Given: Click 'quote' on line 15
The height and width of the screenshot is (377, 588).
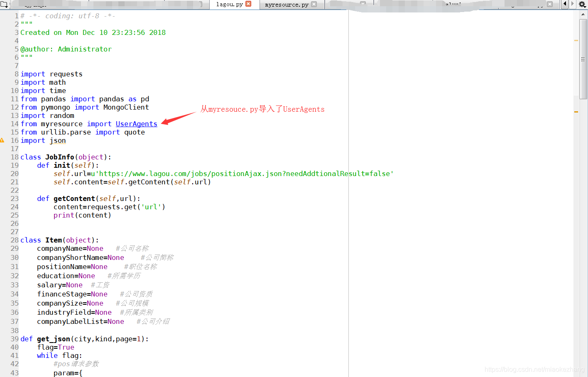Looking at the screenshot, I should (135, 132).
